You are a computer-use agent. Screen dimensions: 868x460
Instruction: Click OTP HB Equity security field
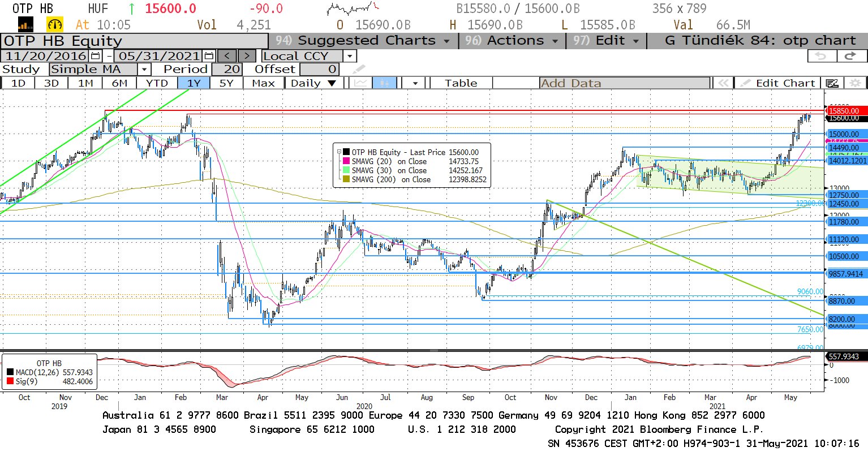[x=134, y=41]
